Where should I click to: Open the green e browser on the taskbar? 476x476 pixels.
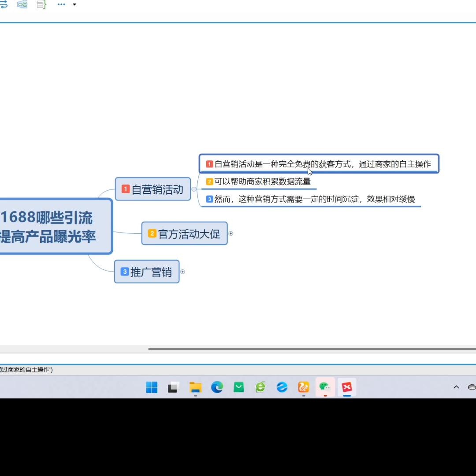260,387
